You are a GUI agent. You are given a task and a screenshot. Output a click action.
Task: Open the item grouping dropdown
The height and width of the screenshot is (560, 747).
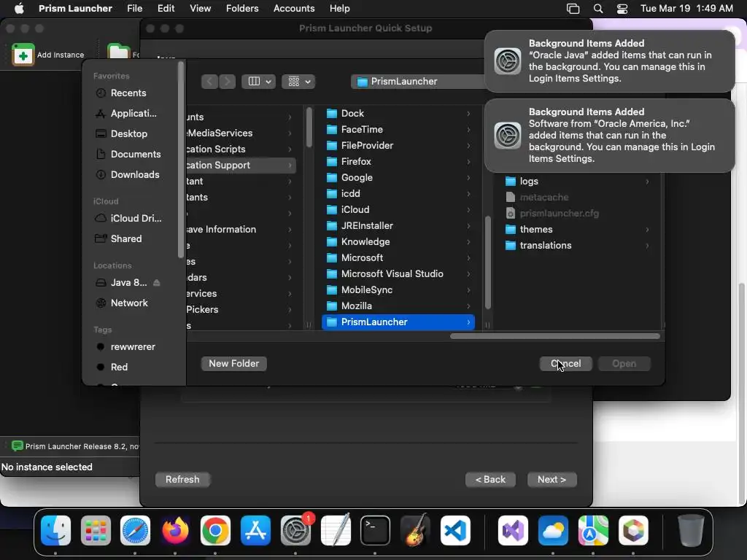(x=298, y=82)
